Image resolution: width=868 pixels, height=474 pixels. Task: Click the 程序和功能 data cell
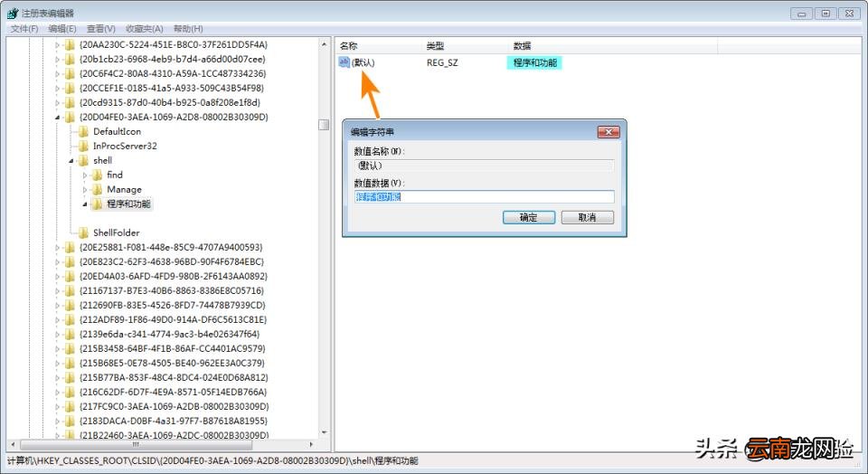[x=534, y=63]
